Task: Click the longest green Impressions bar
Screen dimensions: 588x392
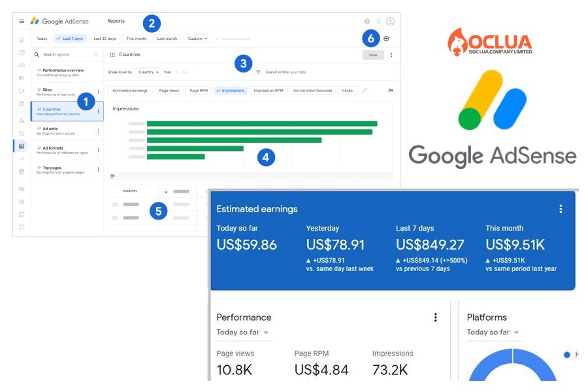Action: (x=262, y=123)
